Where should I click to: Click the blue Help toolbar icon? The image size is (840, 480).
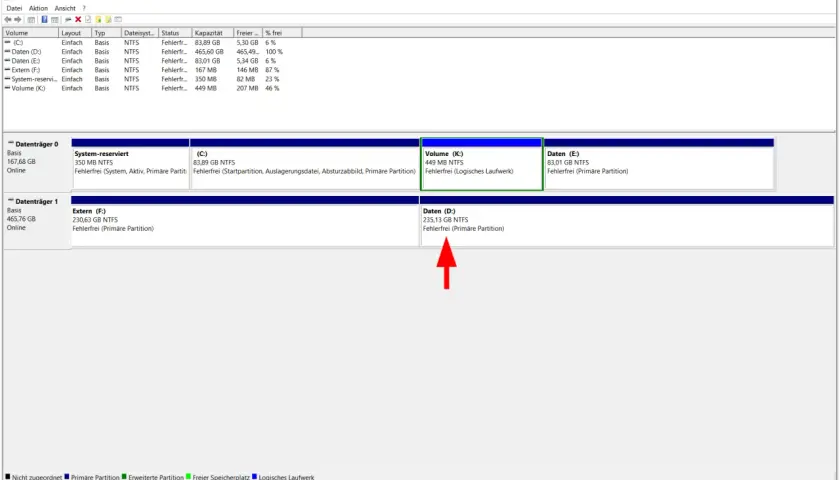coord(44,19)
